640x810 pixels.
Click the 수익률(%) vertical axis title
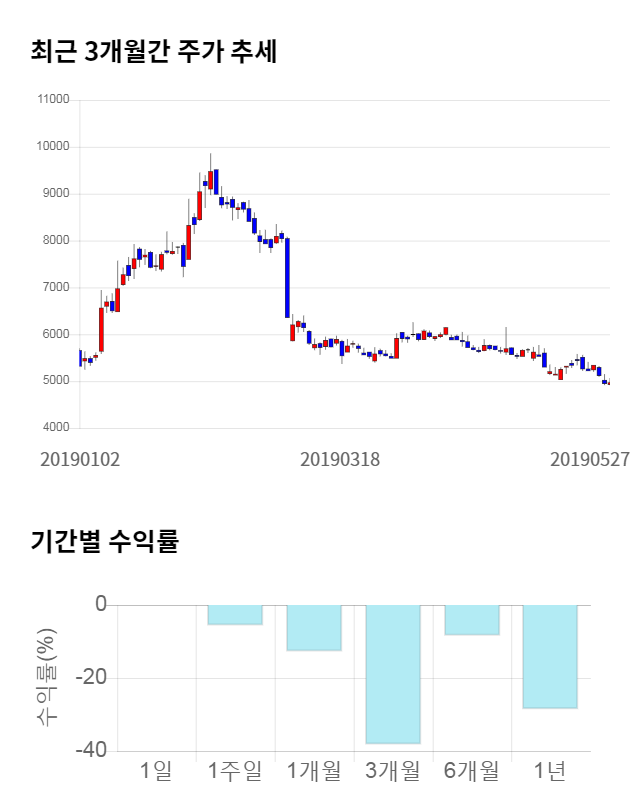[47, 677]
